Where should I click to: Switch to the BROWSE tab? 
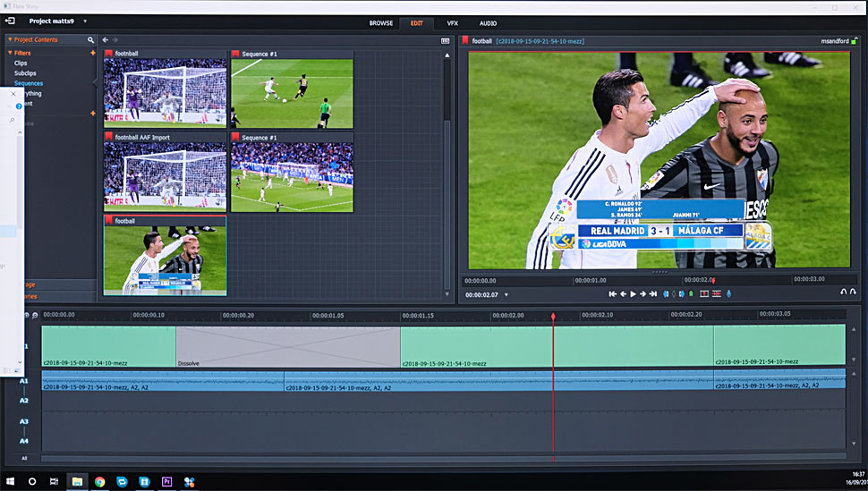381,23
